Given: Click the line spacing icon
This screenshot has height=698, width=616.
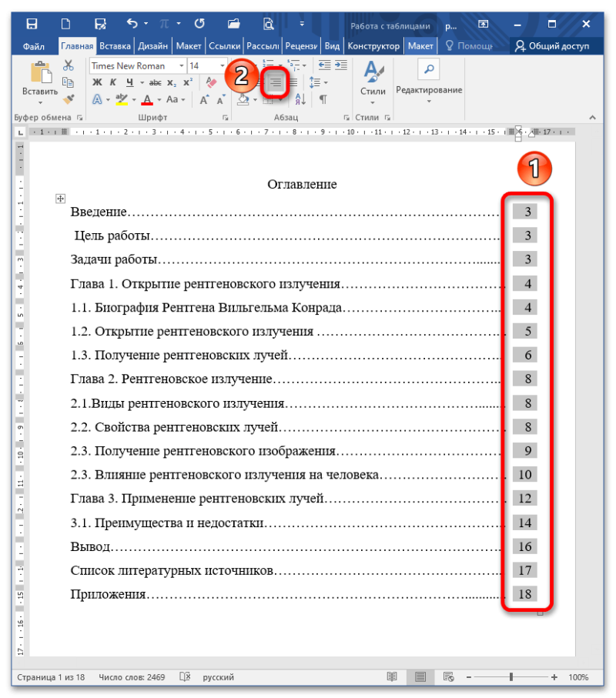Looking at the screenshot, I should (x=315, y=82).
